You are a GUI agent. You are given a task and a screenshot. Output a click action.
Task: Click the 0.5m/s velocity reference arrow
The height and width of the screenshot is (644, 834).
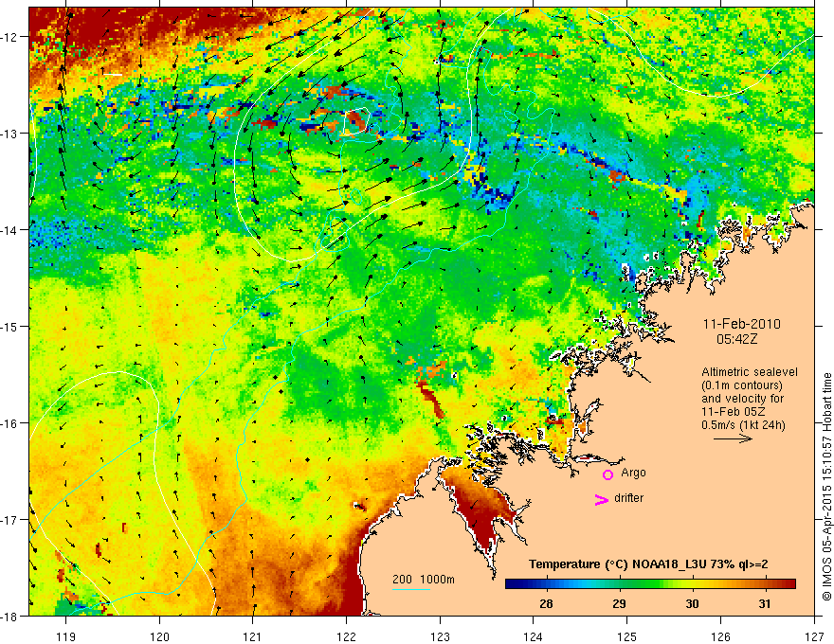click(733, 438)
